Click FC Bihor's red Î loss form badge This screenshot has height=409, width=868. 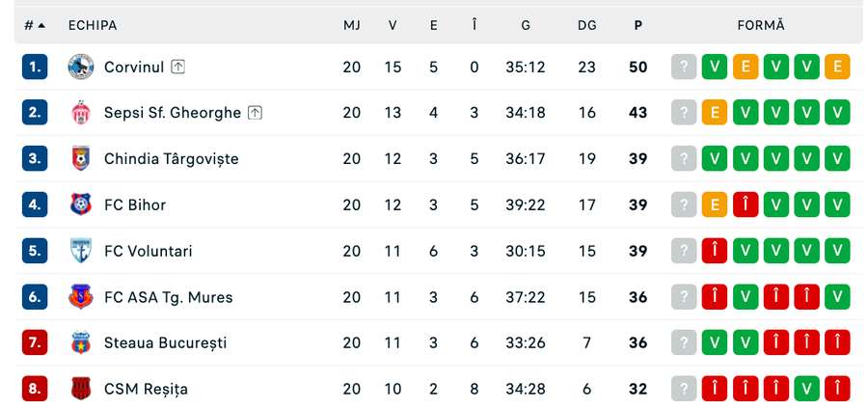(746, 204)
